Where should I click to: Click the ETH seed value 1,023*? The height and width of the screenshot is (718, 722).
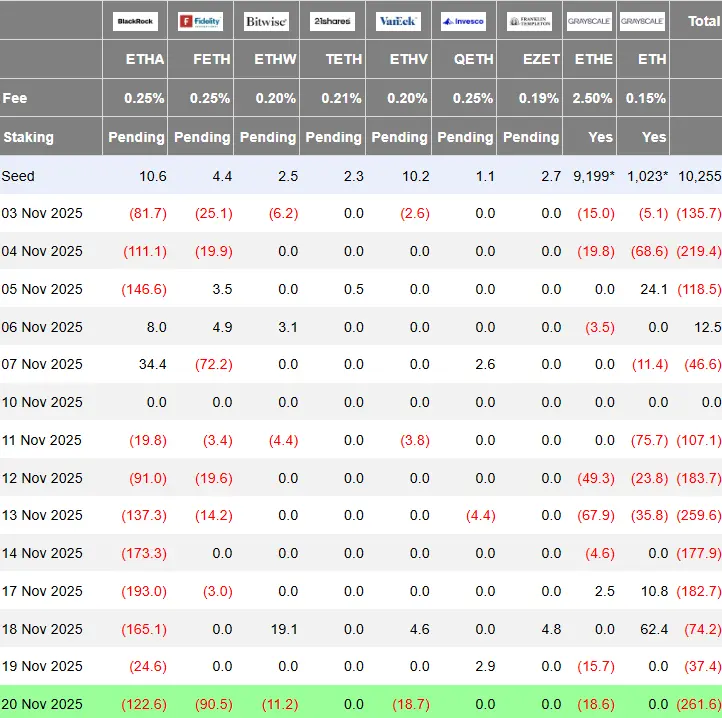tap(647, 176)
